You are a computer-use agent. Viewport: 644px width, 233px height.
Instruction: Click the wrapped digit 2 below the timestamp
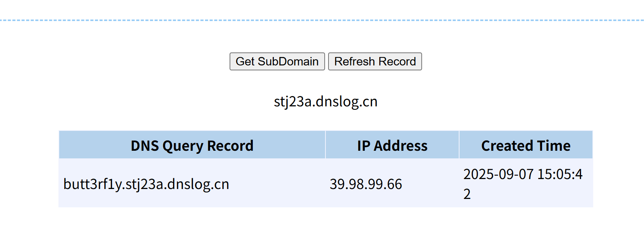(x=467, y=194)
